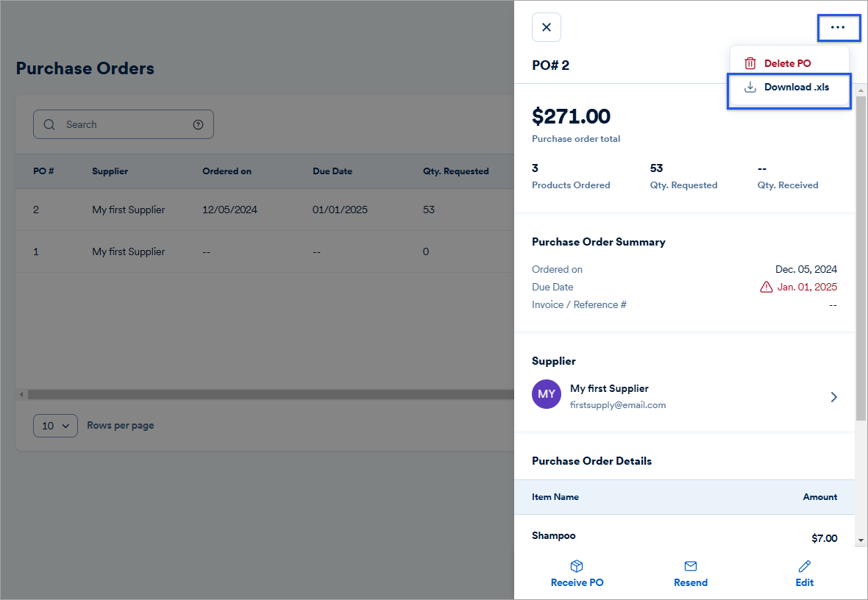868x600 pixels.
Task: Click the Resend envelope icon
Action: tap(690, 565)
